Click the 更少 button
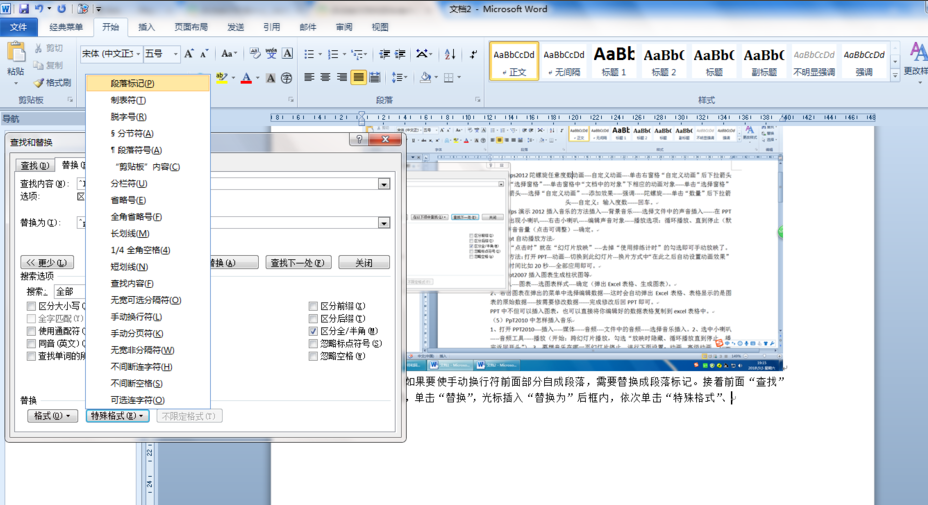Image resolution: width=928 pixels, height=505 pixels. tap(47, 262)
